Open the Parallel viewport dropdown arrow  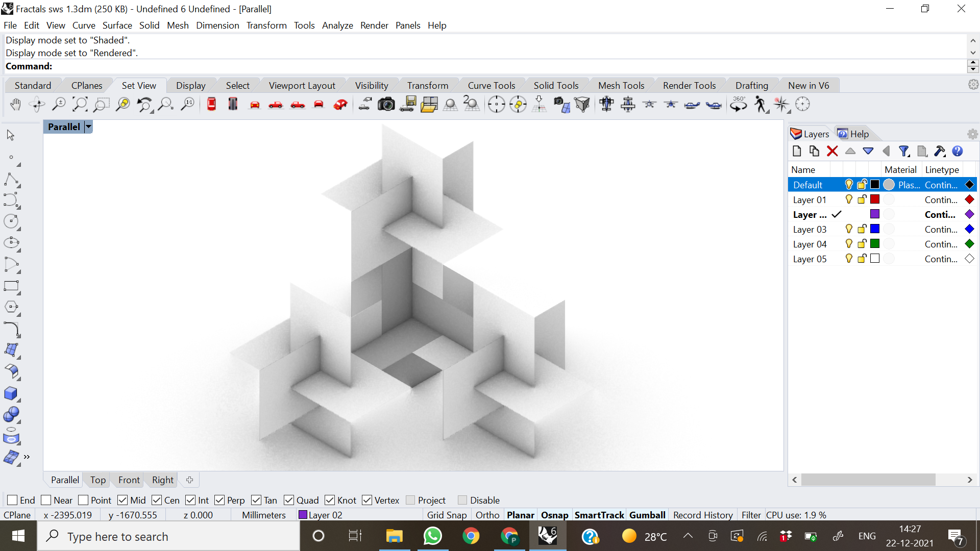pyautogui.click(x=88, y=127)
